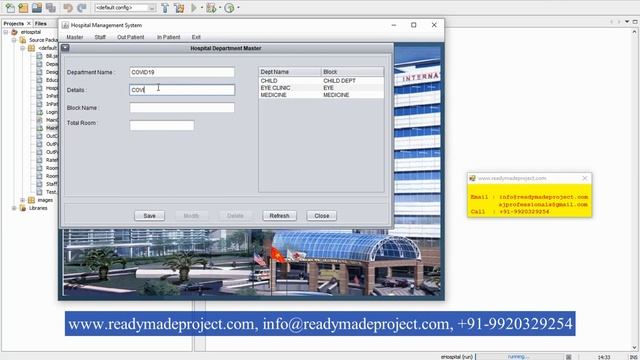Click the Close button in Department Master
The width and height of the screenshot is (640, 360).
click(x=322, y=216)
